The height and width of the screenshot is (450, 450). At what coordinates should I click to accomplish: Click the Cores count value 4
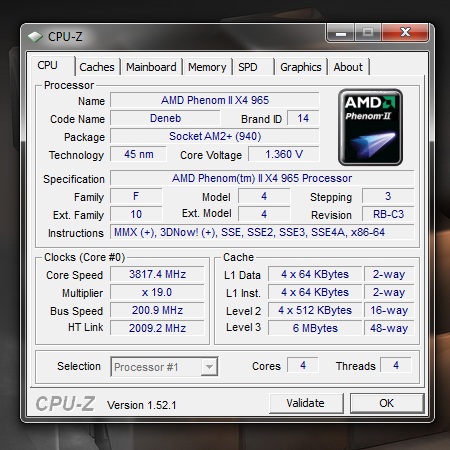tap(303, 365)
